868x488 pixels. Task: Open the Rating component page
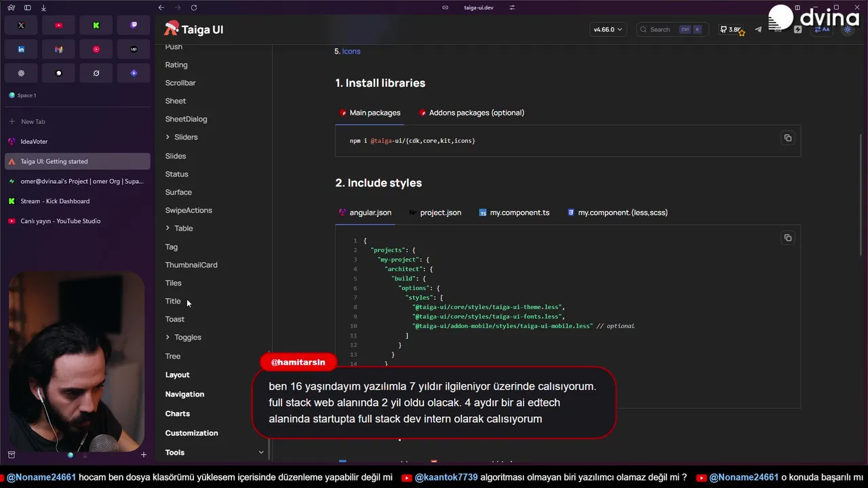tap(176, 65)
